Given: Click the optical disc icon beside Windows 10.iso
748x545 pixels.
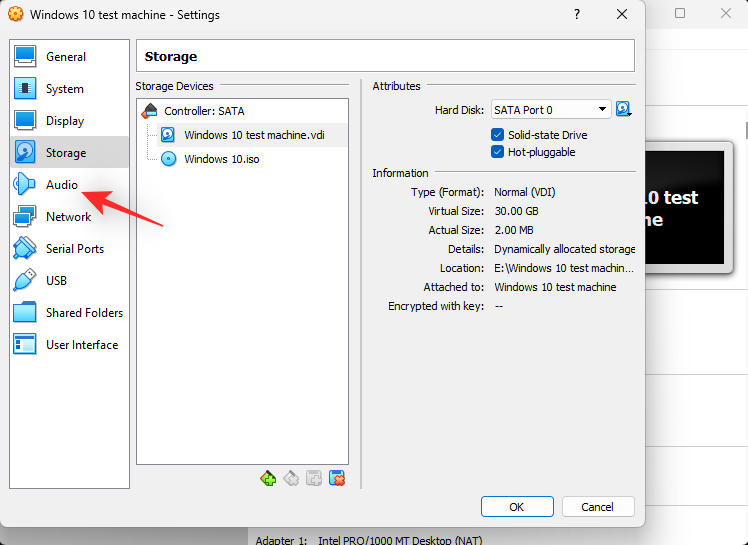Looking at the screenshot, I should pos(168,159).
